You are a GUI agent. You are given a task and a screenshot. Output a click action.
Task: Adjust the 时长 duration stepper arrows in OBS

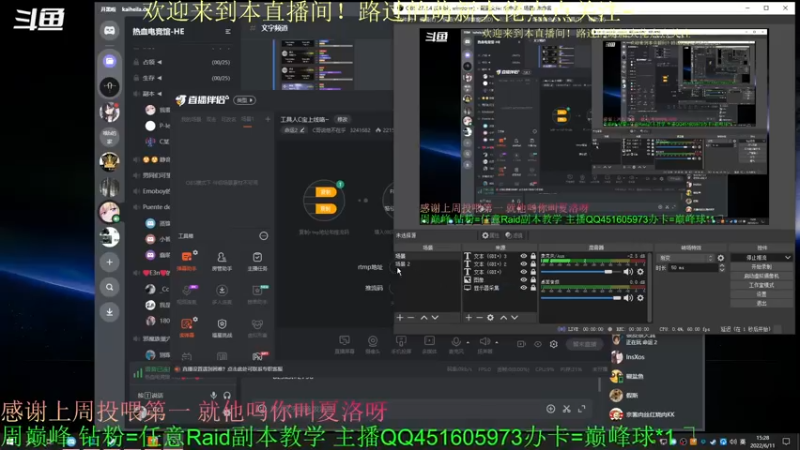tap(721, 268)
